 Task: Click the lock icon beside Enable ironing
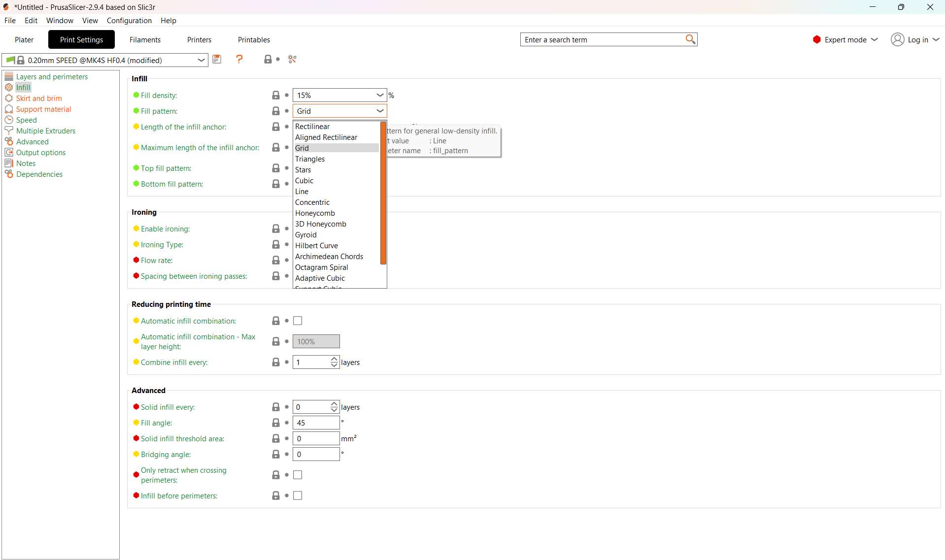point(276,229)
